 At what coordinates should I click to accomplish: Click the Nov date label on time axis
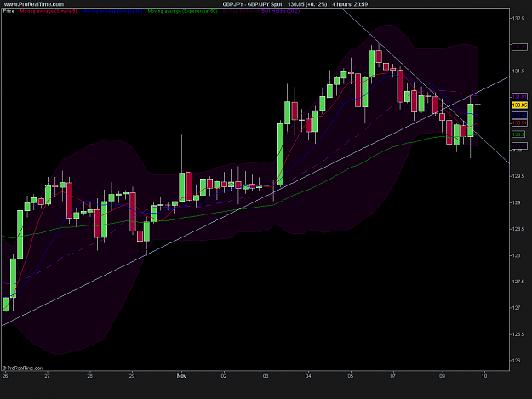pyautogui.click(x=181, y=376)
